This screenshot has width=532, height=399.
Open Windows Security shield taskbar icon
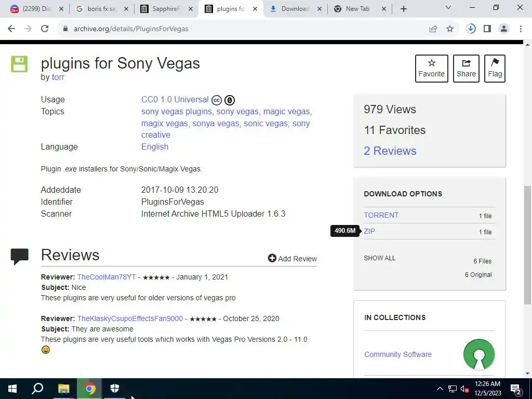pyautogui.click(x=115, y=389)
